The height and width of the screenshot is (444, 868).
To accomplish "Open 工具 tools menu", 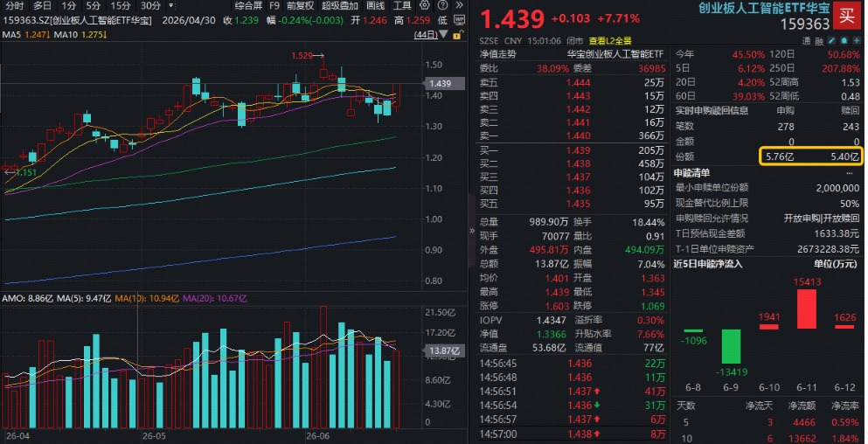I will tap(402, 5).
